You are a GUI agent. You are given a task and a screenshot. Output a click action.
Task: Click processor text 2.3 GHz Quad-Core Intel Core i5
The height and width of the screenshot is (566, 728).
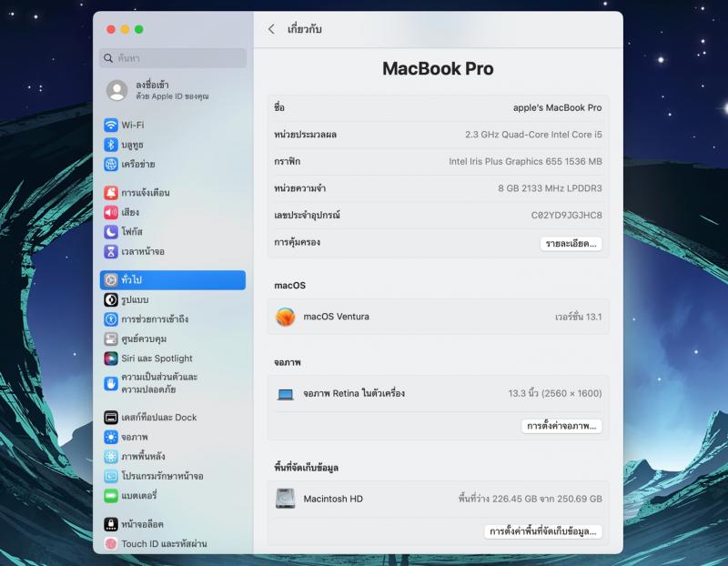coord(533,135)
